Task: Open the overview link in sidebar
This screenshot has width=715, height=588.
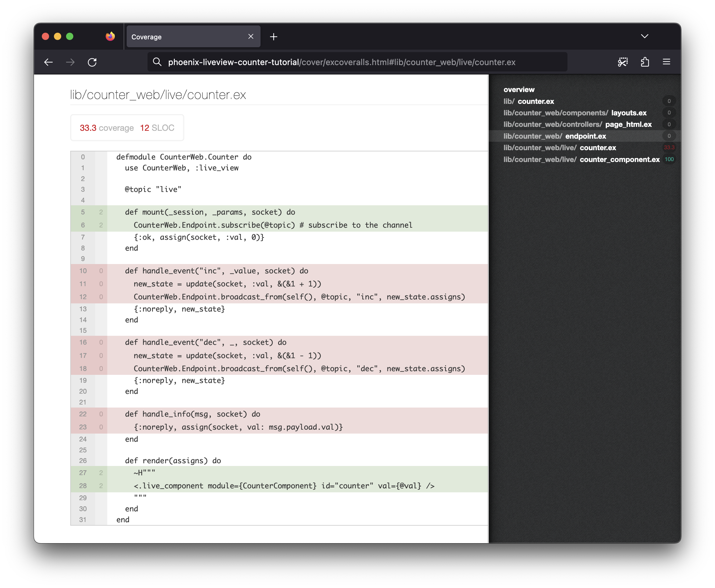Action: tap(519, 89)
